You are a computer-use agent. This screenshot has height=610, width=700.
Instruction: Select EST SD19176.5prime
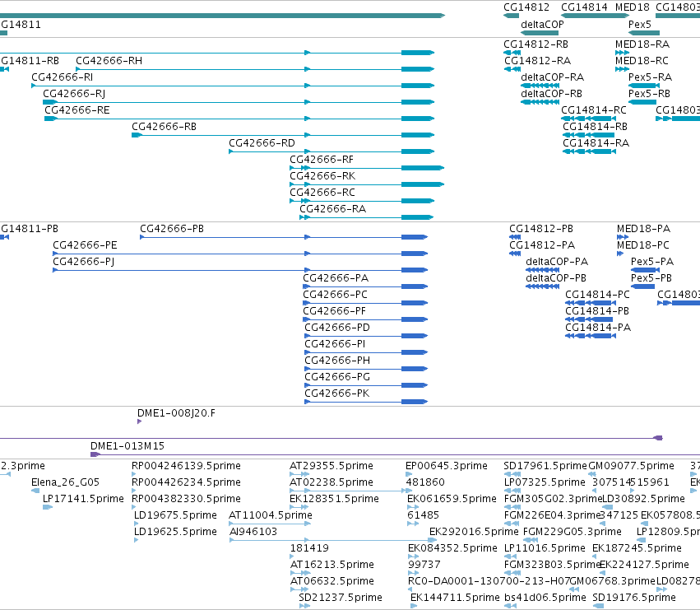click(x=634, y=598)
